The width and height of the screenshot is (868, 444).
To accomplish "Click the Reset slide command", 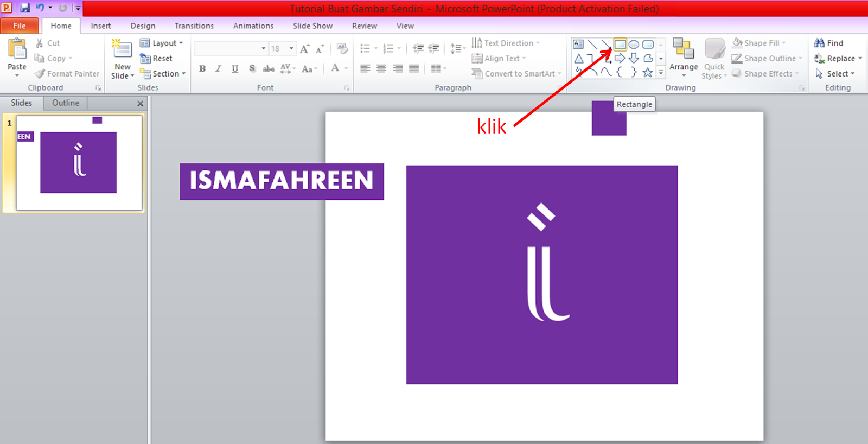I will 156,58.
